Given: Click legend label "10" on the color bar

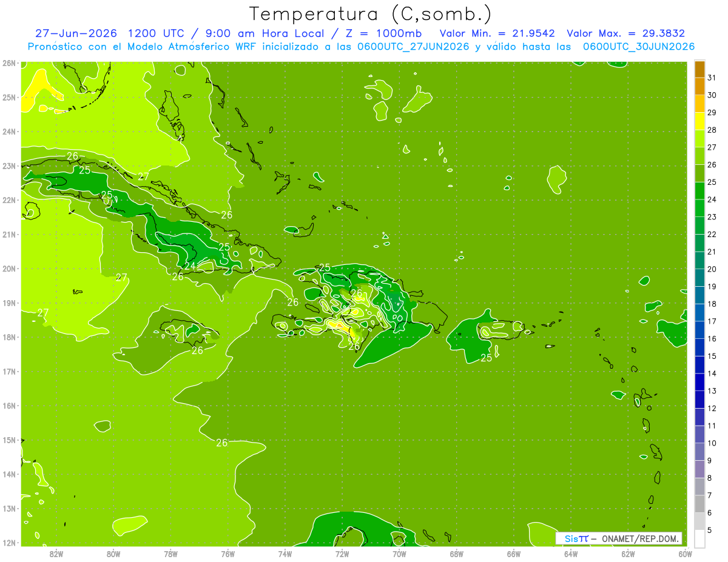Looking at the screenshot, I should coord(712,443).
